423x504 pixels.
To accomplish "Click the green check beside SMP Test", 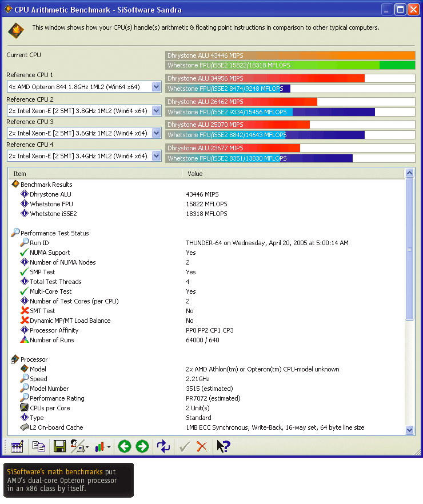I will coord(25,272).
